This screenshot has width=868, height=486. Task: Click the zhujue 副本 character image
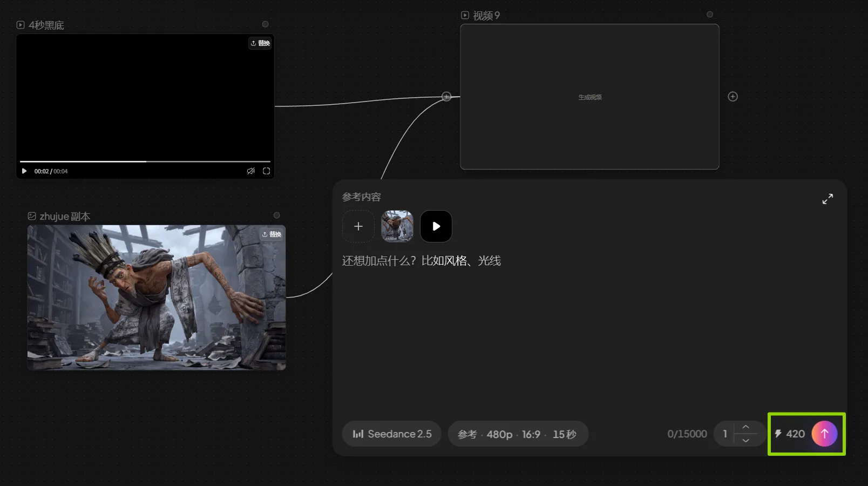tap(157, 298)
